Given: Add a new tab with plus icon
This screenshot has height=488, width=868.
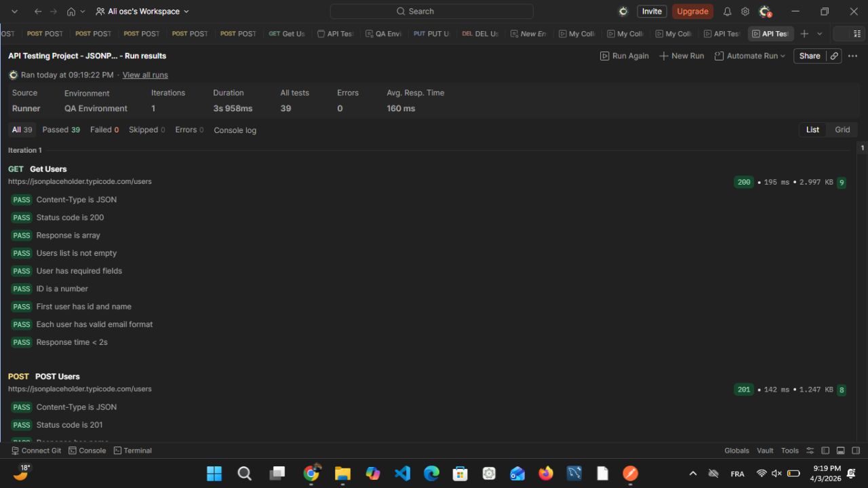Looking at the screenshot, I should [804, 34].
